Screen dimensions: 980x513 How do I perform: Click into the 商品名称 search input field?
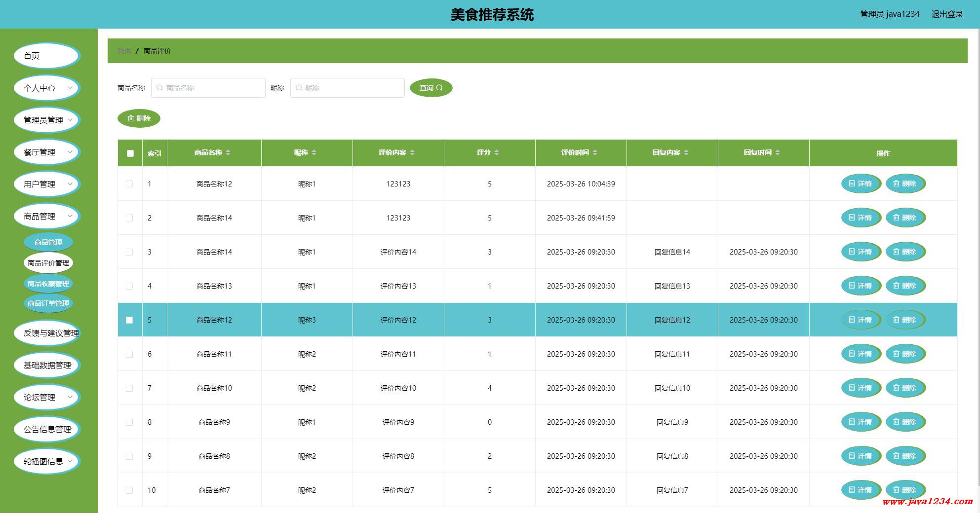[x=208, y=88]
